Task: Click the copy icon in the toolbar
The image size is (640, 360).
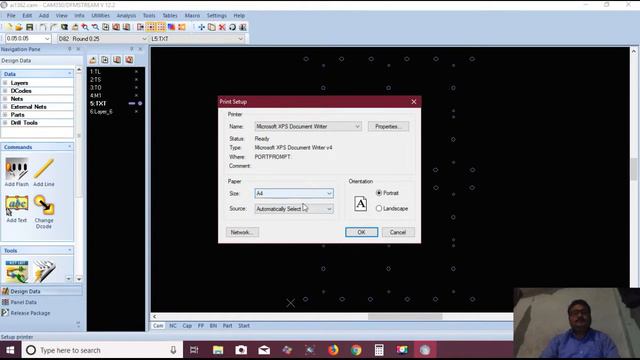Action: click(x=211, y=27)
